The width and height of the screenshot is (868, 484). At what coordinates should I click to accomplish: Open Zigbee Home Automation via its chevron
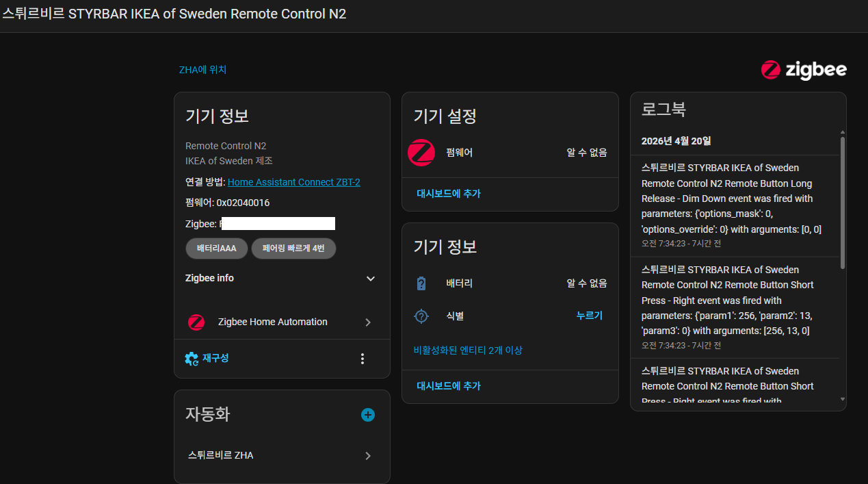point(368,322)
